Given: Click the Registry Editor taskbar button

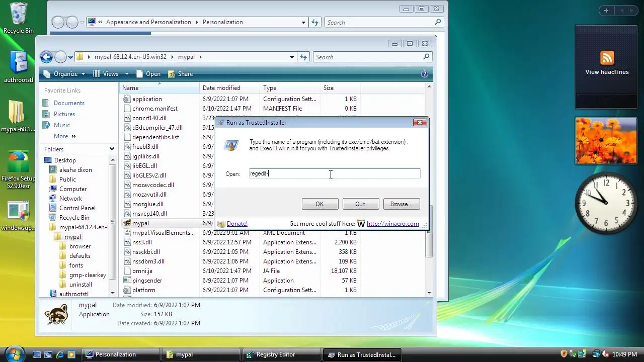Looking at the screenshot, I should 281,354.
